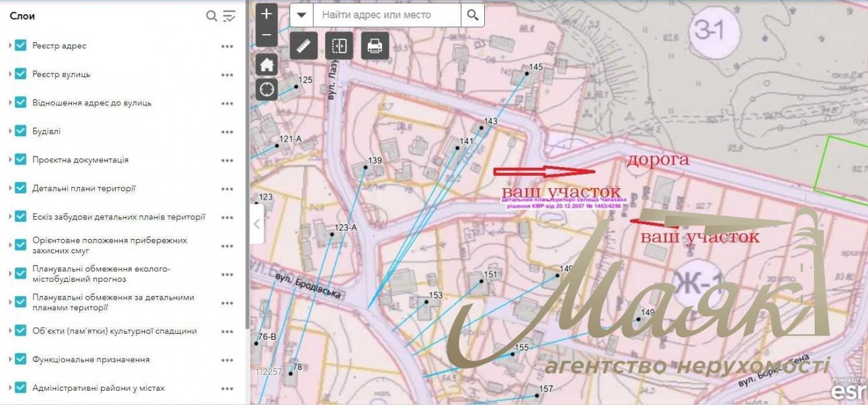The height and width of the screenshot is (405, 868).
Task: Expand the Проєктна документація layer
Action: click(x=11, y=160)
